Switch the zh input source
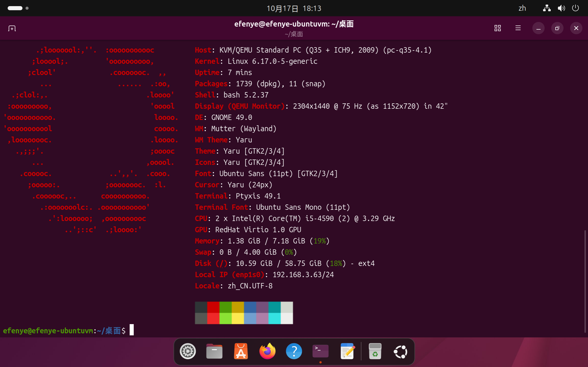This screenshot has height=367, width=588. pyautogui.click(x=522, y=8)
